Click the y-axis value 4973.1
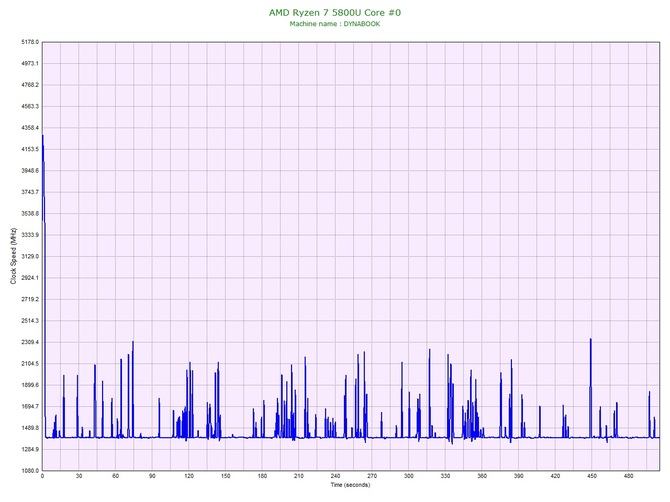 pos(30,63)
